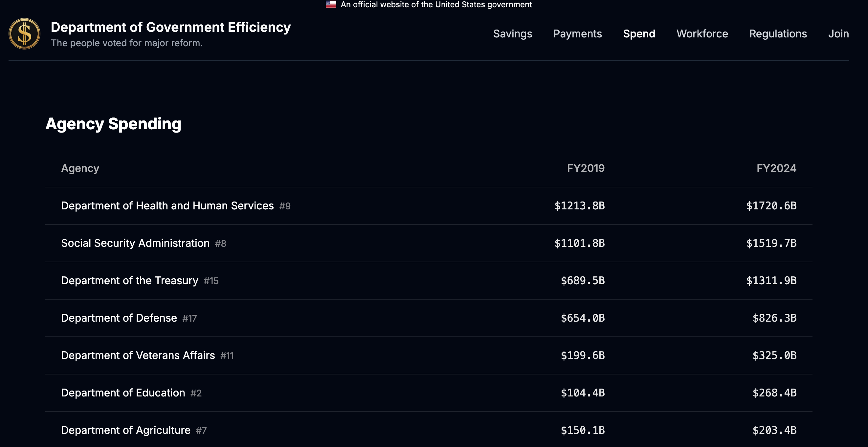This screenshot has width=868, height=447.
Task: Select the Department of Defense row name
Action: point(119,318)
